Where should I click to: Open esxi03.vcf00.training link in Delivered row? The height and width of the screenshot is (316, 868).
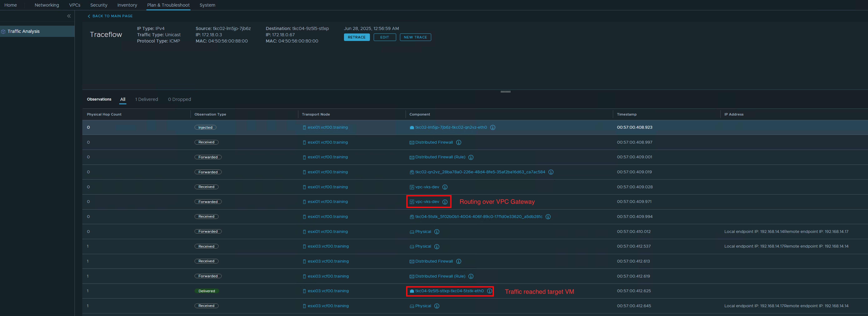328,291
